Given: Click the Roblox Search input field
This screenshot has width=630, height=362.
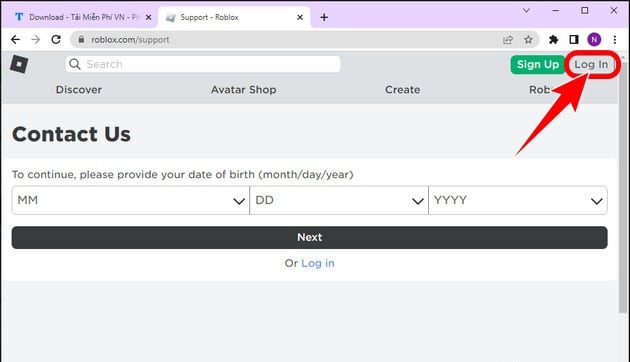Looking at the screenshot, I should [x=203, y=64].
